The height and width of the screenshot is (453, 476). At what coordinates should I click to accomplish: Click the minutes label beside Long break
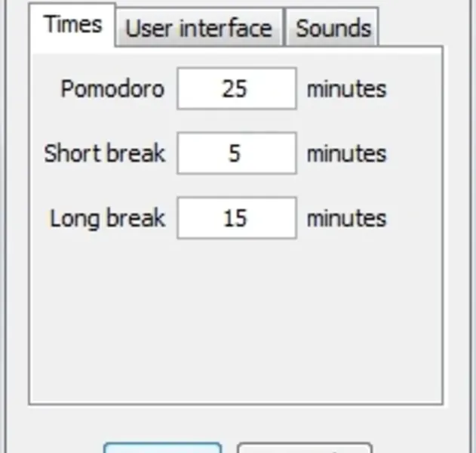345,218
